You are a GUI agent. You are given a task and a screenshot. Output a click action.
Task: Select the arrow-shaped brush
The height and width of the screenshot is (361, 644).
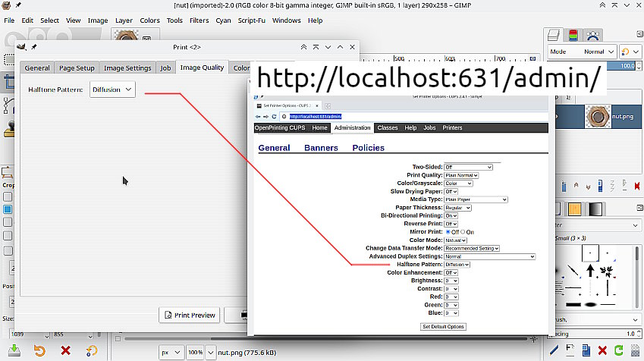coord(590,270)
